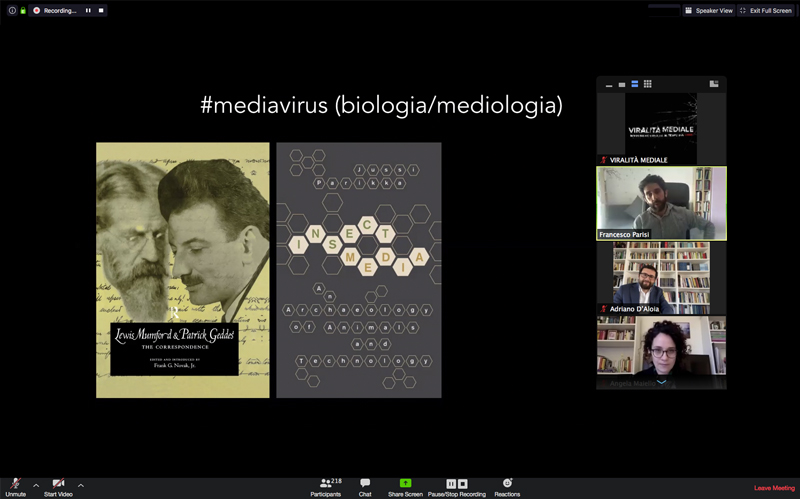Image resolution: width=800 pixels, height=499 pixels.
Task: Expand audio options arrow beside Unmute
Action: pyautogui.click(x=36, y=485)
